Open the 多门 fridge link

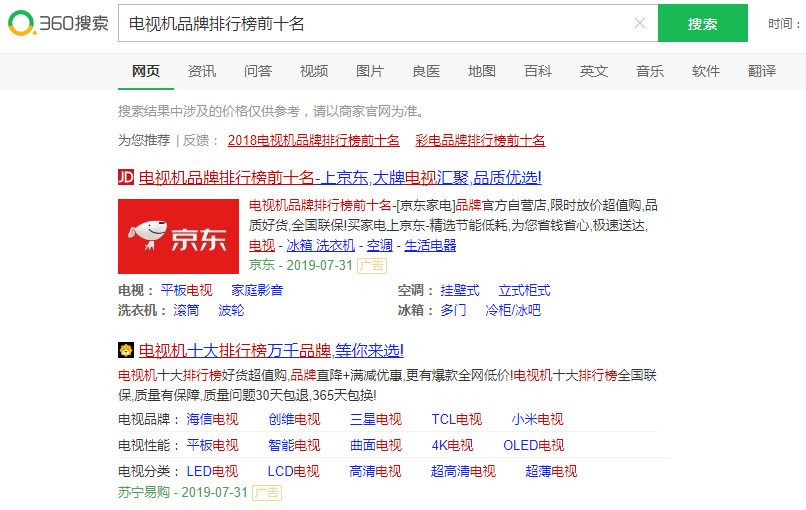tap(453, 311)
